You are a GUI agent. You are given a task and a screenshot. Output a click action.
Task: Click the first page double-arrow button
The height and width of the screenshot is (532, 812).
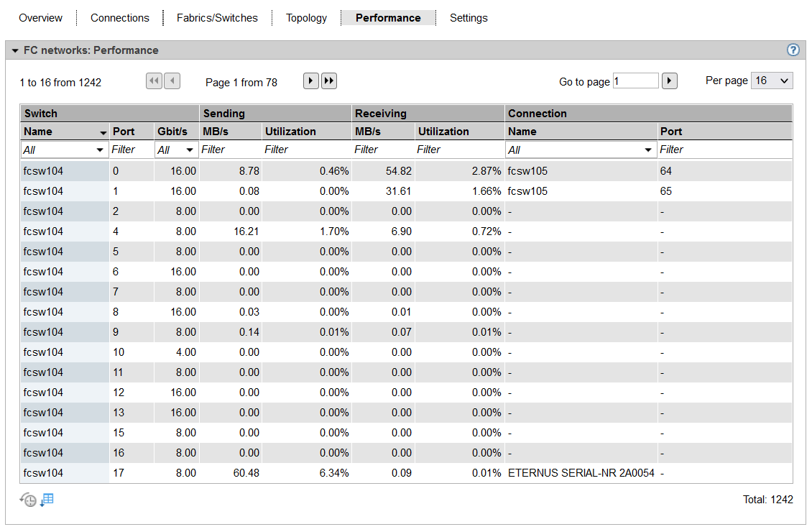tap(154, 81)
